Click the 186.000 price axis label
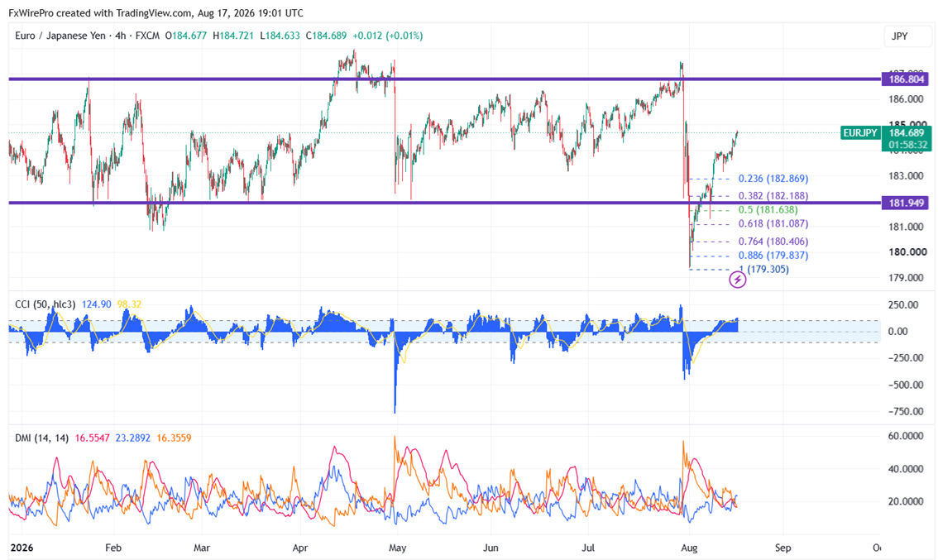 coord(907,98)
